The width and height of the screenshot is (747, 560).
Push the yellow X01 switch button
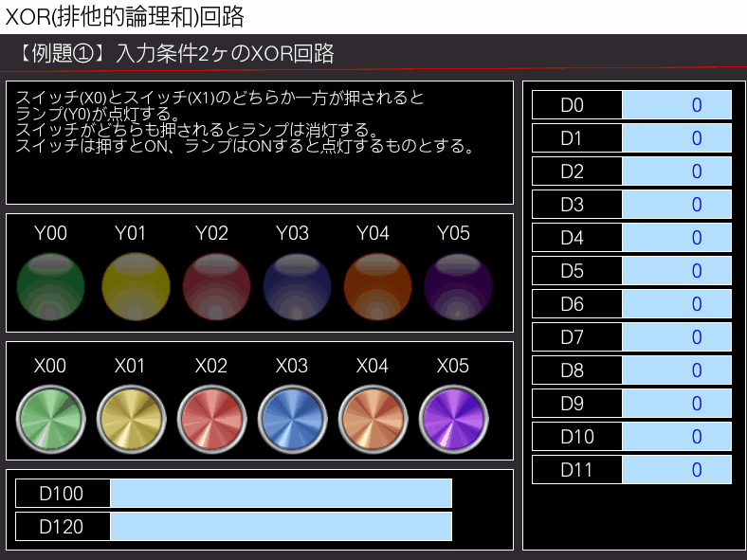[x=132, y=420]
